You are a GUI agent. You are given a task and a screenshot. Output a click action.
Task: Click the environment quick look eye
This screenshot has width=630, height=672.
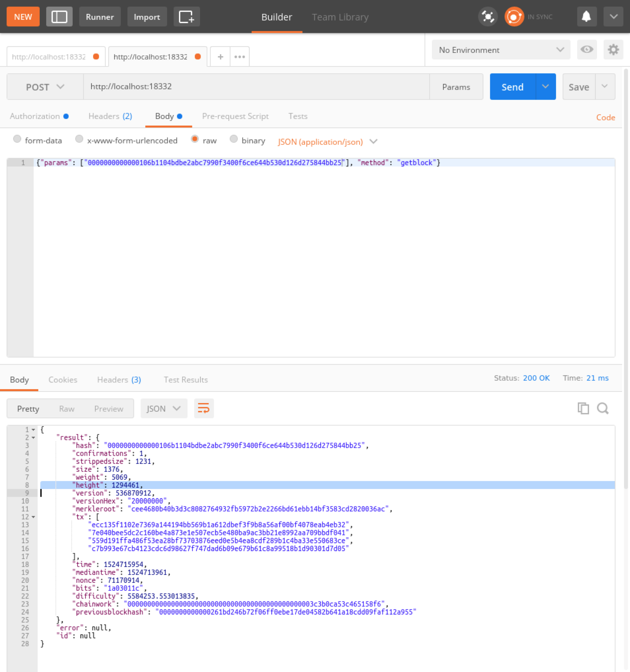(x=587, y=50)
